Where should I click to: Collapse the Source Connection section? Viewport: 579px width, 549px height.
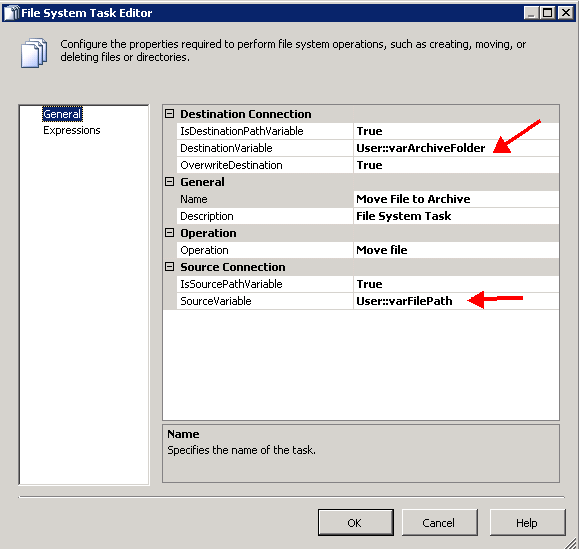169,267
